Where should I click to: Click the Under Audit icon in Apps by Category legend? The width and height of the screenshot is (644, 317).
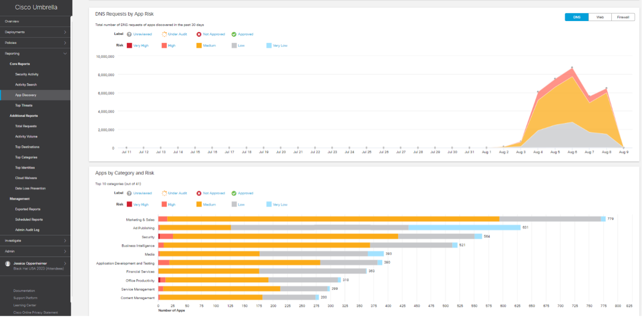click(164, 193)
